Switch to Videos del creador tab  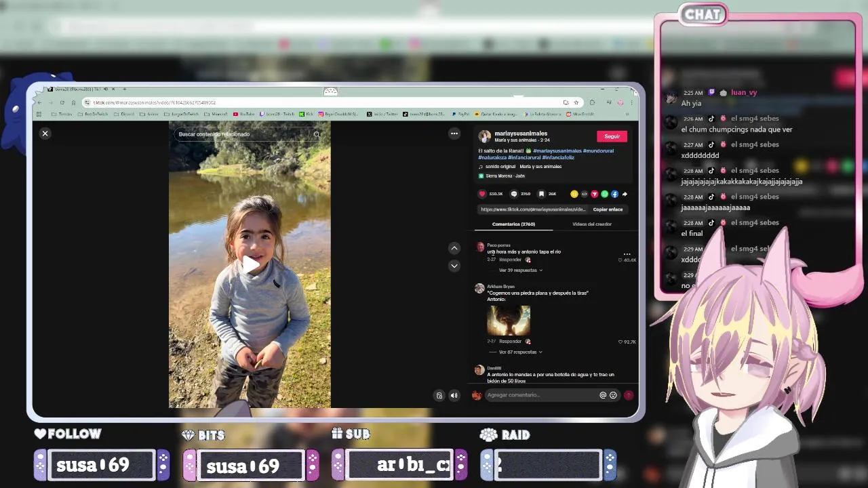coord(592,224)
